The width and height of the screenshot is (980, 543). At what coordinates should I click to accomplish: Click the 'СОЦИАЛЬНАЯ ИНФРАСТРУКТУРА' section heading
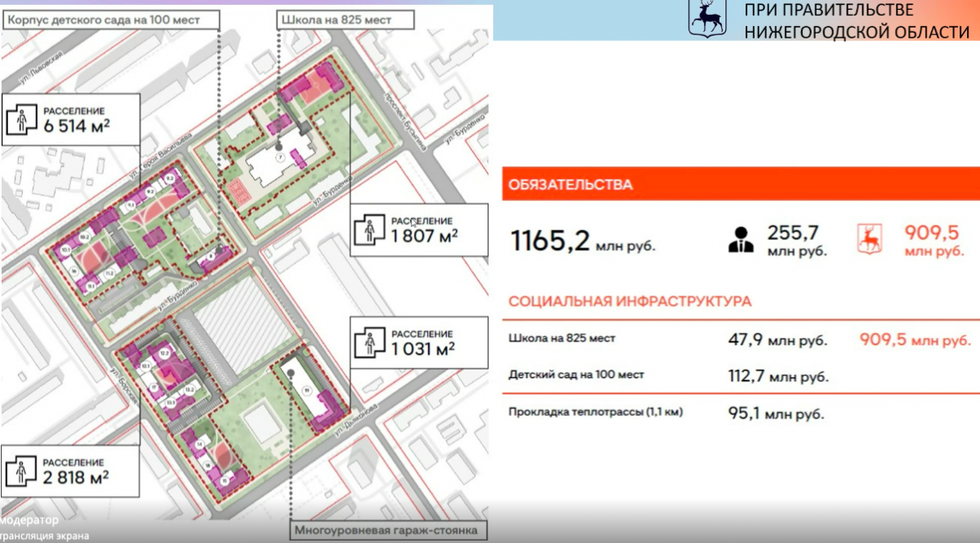coord(630,301)
